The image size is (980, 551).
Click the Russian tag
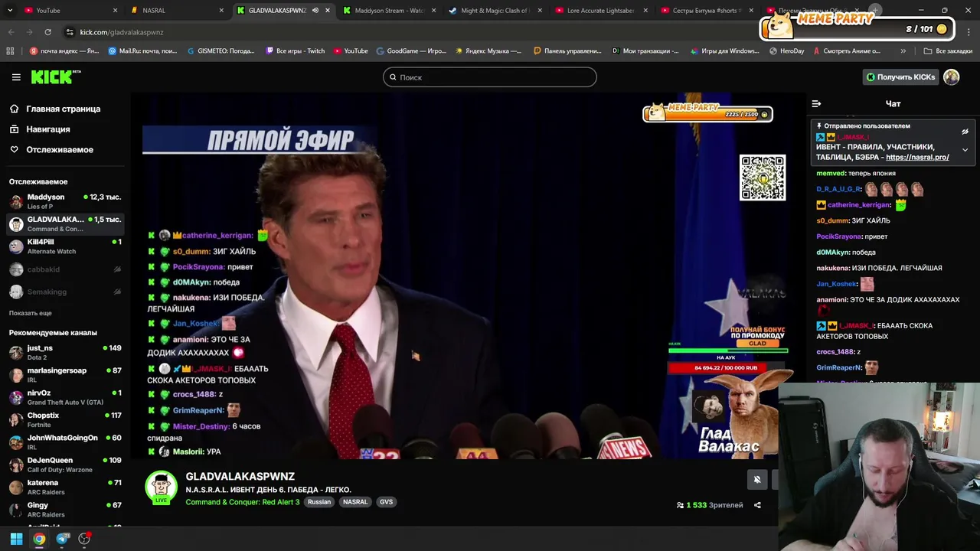(318, 502)
